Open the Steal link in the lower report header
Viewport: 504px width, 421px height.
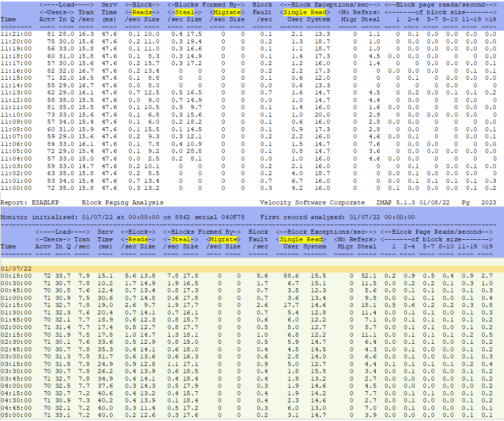[x=180, y=239]
